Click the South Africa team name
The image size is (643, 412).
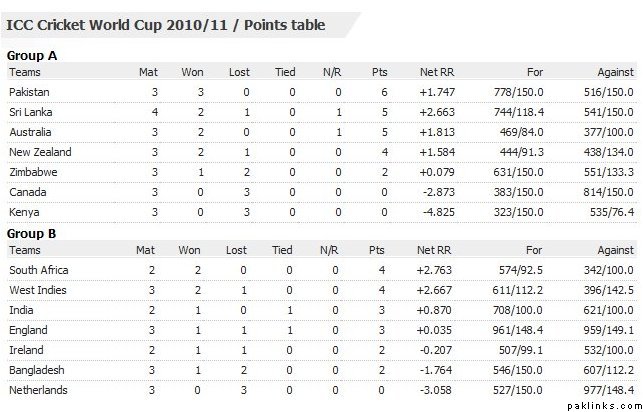tap(37, 271)
